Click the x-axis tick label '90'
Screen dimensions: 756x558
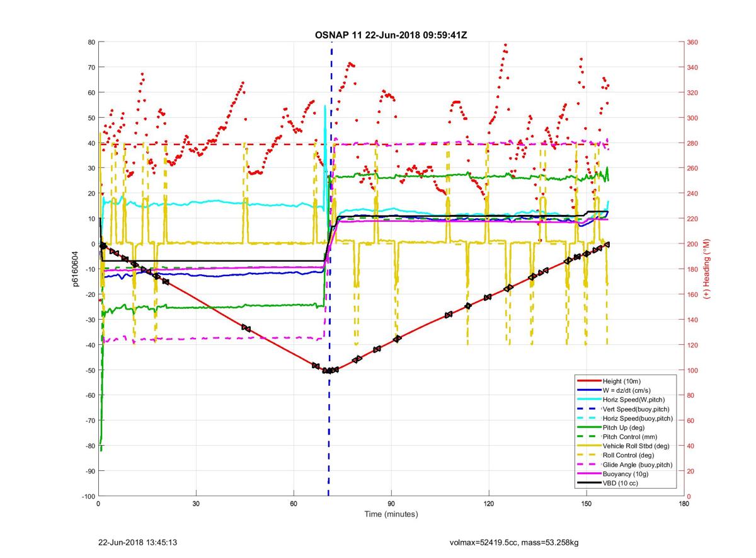[x=391, y=504]
